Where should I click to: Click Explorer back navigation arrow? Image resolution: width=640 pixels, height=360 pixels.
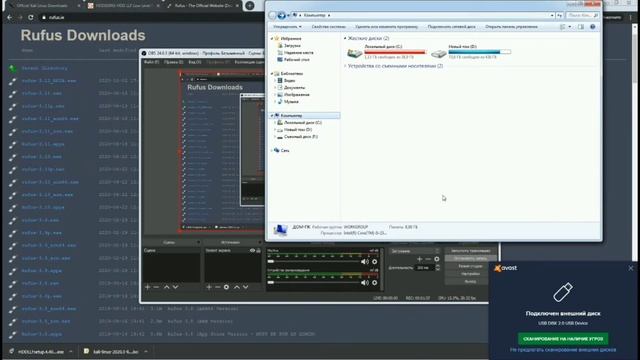272,16
